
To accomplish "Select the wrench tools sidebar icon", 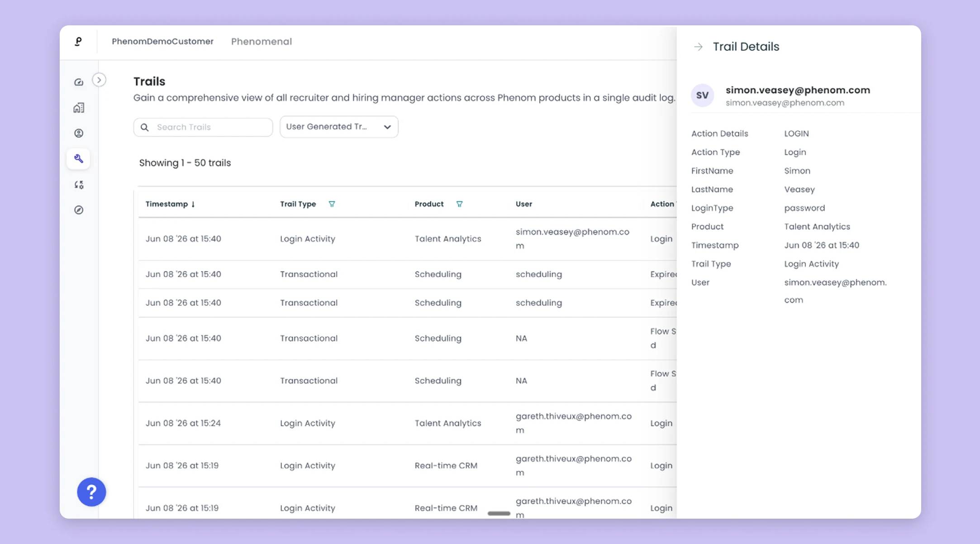I will pyautogui.click(x=79, y=159).
